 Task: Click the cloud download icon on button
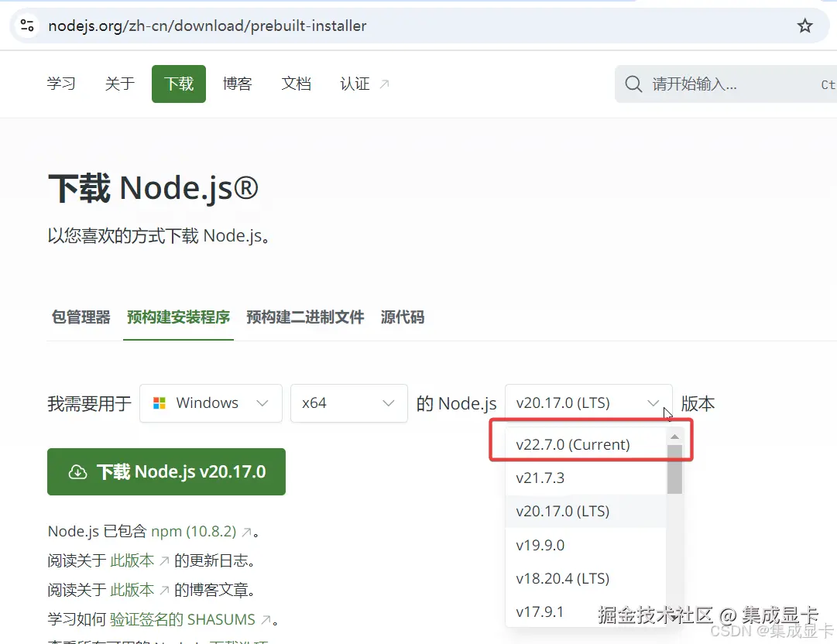(x=78, y=471)
